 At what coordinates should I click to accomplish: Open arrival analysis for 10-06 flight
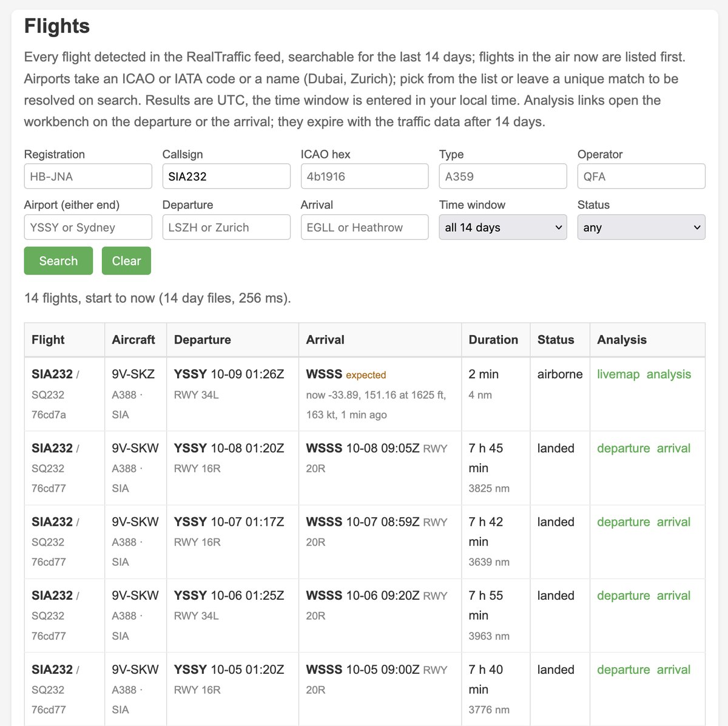tap(673, 595)
